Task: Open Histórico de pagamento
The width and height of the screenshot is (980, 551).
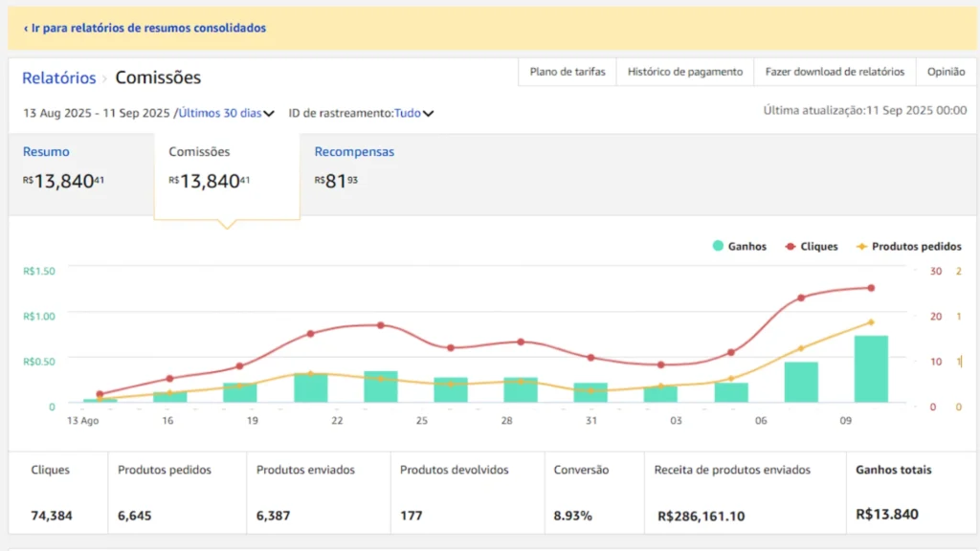Action: pyautogui.click(x=685, y=72)
